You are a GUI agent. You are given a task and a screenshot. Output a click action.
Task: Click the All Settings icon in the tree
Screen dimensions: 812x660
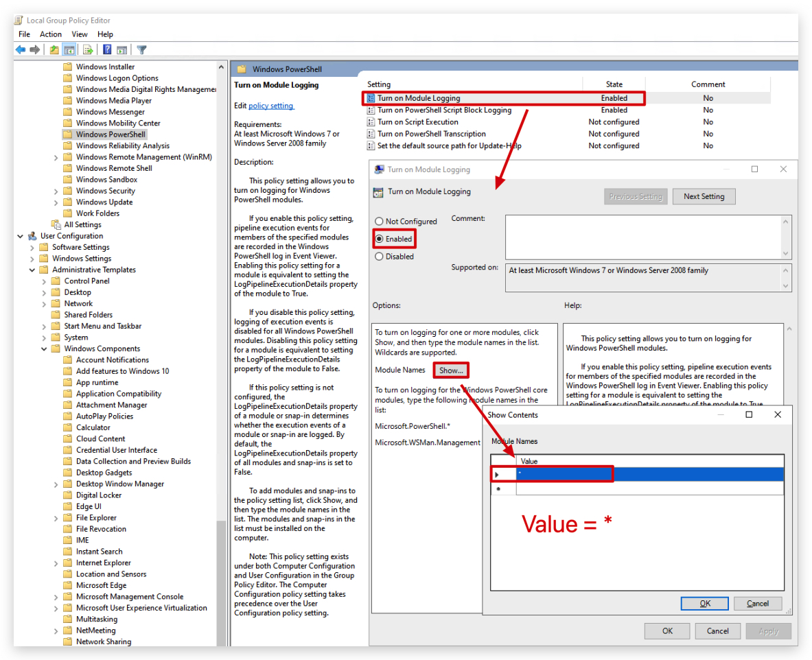(56, 224)
